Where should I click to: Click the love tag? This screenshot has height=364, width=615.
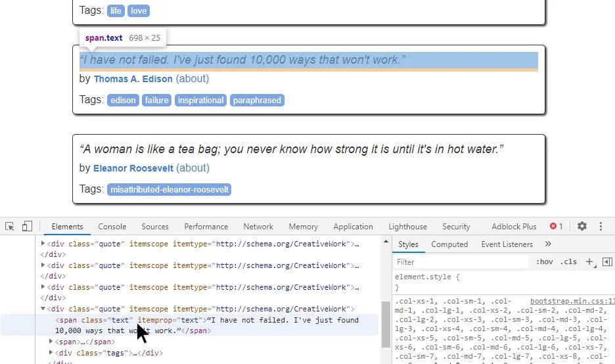[139, 11]
